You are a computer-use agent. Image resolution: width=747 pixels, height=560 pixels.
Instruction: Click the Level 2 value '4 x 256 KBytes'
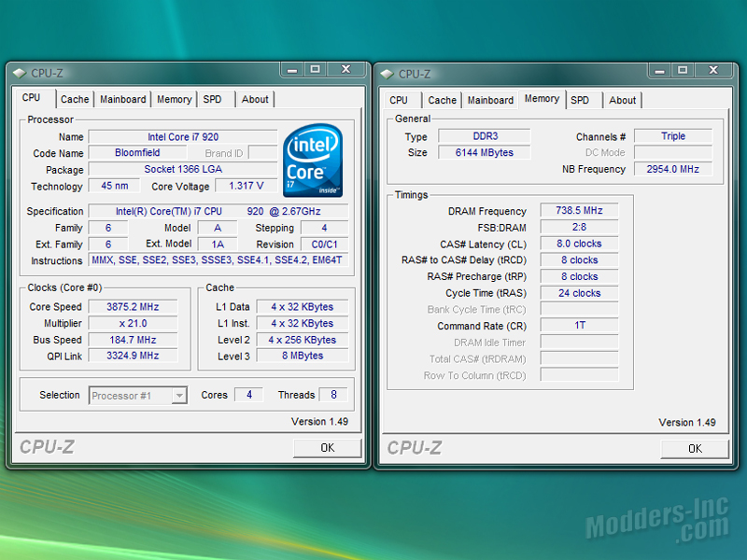[303, 340]
